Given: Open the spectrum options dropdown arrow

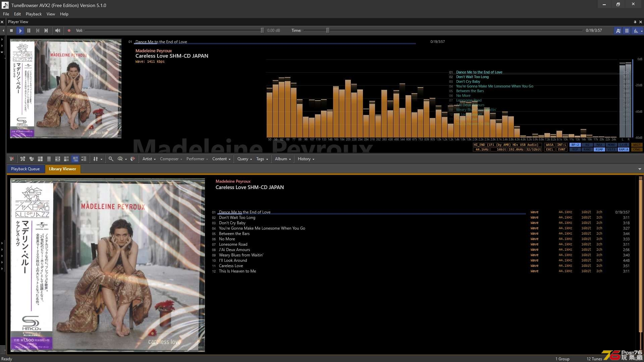Looking at the screenshot, I should [x=642, y=31].
